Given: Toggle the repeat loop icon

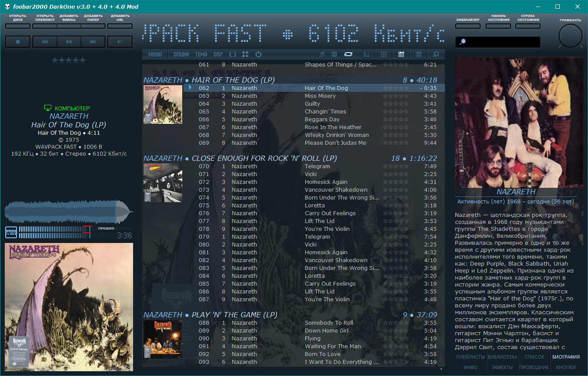Looking at the screenshot, I should tap(348, 54).
